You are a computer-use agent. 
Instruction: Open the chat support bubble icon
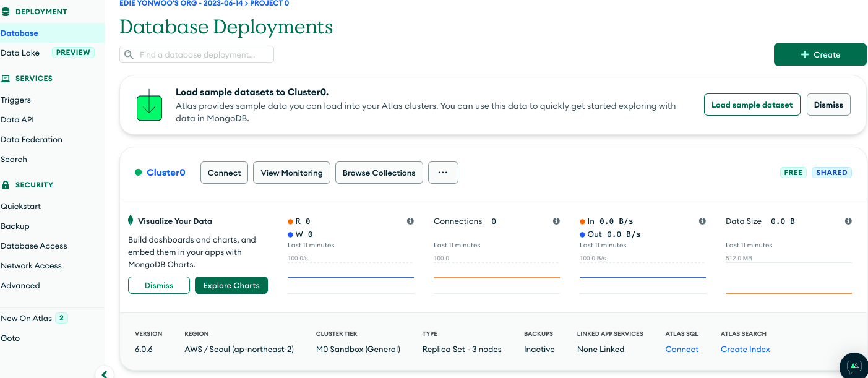[x=854, y=366]
